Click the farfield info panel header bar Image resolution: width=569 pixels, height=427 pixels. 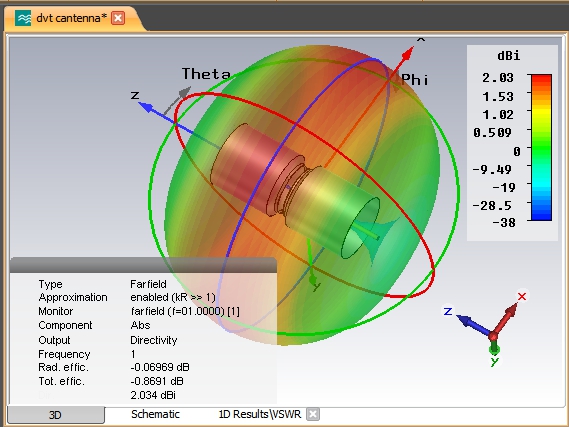click(143, 265)
